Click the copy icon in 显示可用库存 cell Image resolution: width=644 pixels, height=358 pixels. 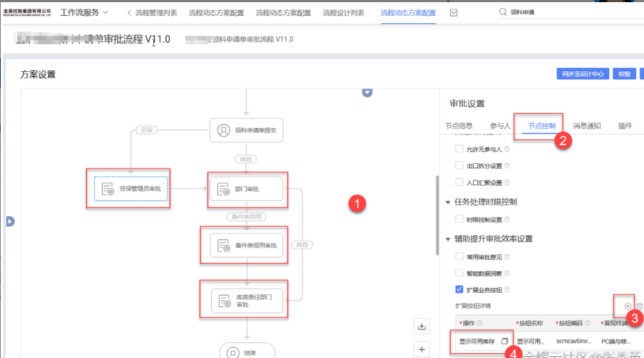pos(504,342)
